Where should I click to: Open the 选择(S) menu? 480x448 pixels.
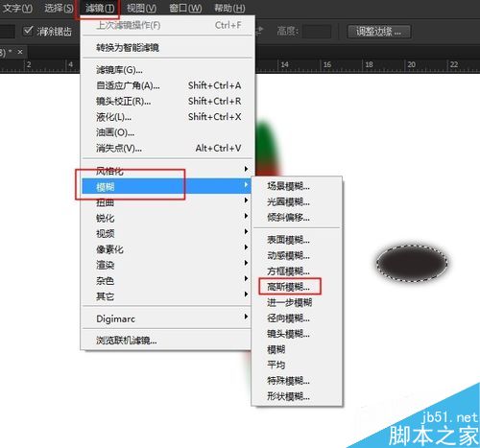click(59, 8)
